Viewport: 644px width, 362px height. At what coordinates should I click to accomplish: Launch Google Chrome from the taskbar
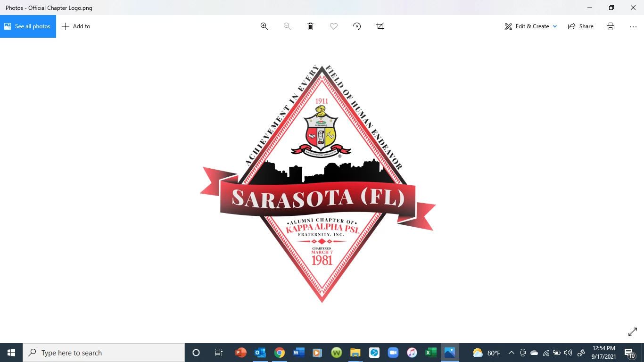(279, 353)
